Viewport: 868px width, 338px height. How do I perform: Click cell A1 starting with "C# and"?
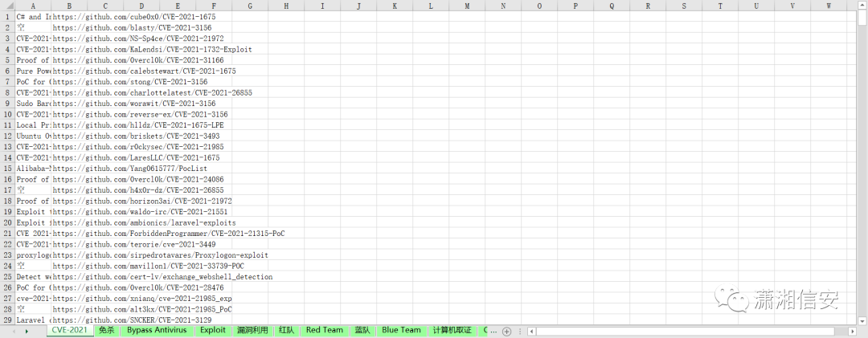click(x=33, y=17)
